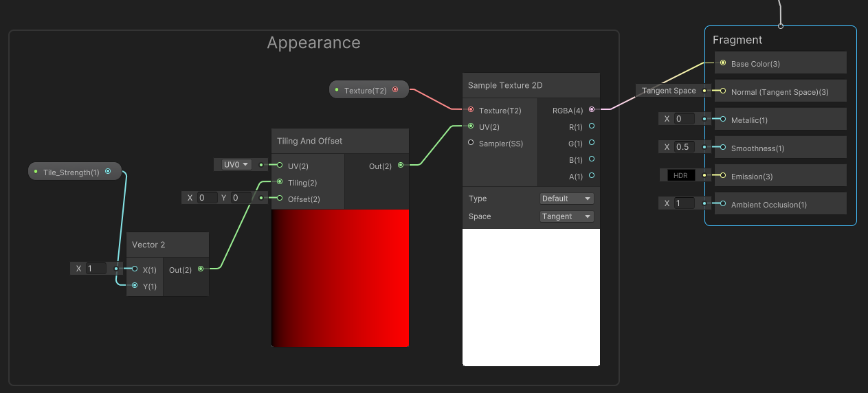Click Metallic(1) input port

(x=722, y=120)
